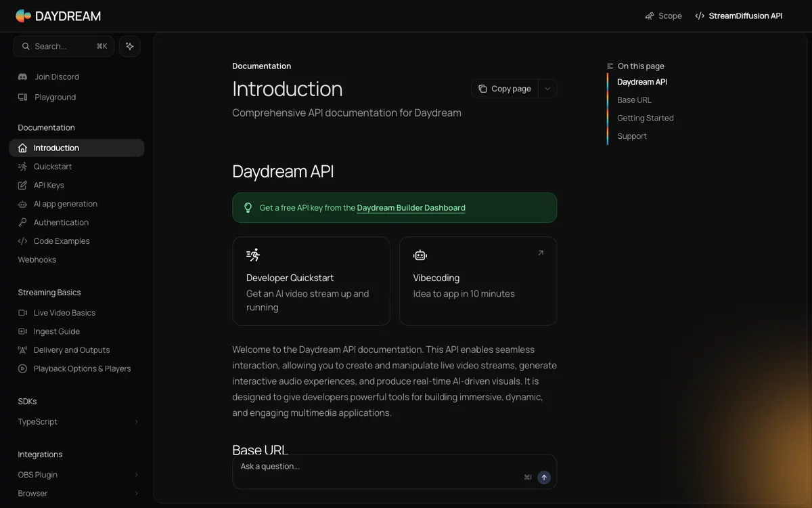
Task: Click the copy icon in Copy page
Action: pos(482,89)
